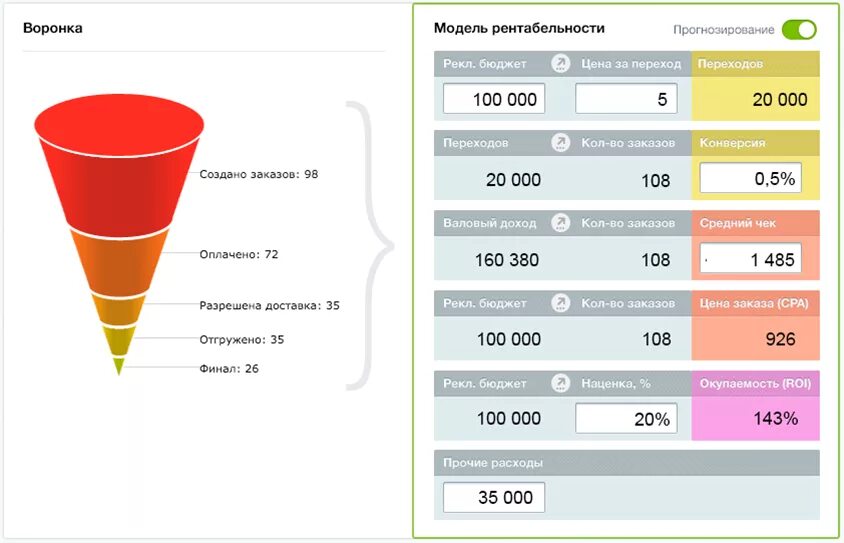Click the orange Оплачено funnel segment
This screenshot has height=543, width=844.
(x=119, y=264)
